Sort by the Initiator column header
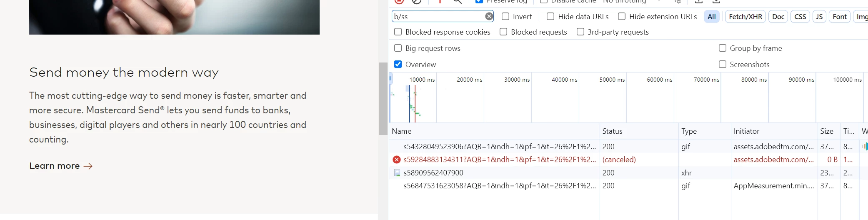The width and height of the screenshot is (868, 220). point(774,131)
